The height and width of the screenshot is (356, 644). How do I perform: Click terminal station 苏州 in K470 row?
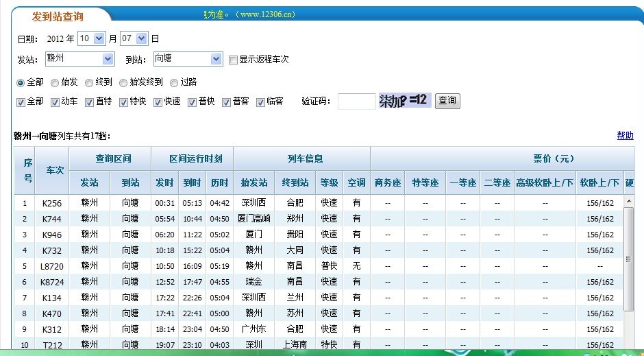(295, 313)
